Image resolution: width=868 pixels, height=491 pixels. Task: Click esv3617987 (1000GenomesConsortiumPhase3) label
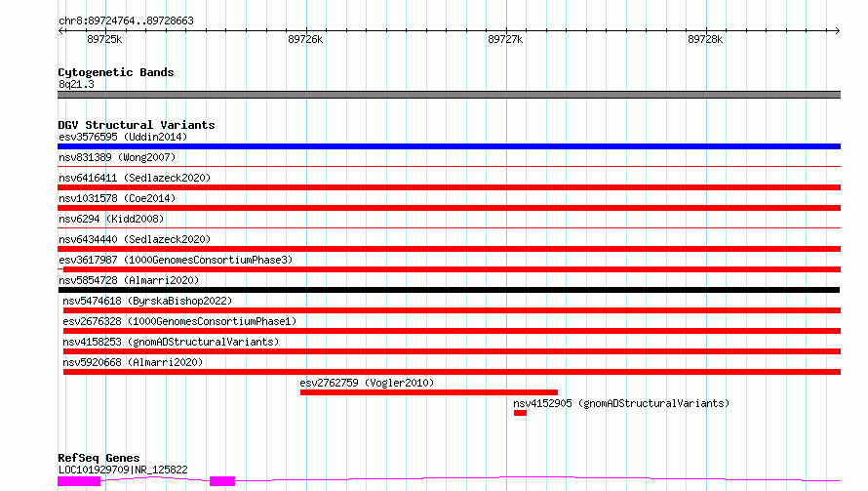[x=176, y=260]
